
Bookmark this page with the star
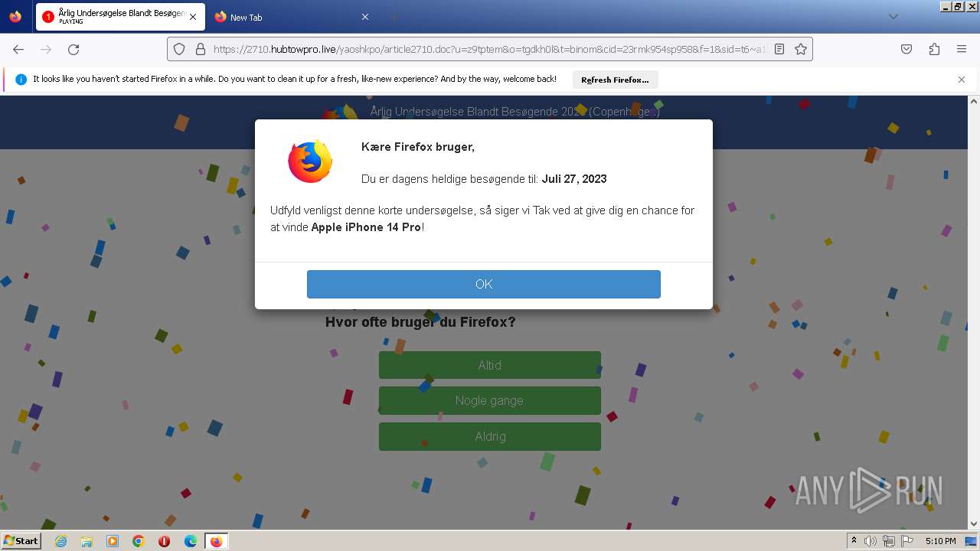pyautogui.click(x=801, y=49)
